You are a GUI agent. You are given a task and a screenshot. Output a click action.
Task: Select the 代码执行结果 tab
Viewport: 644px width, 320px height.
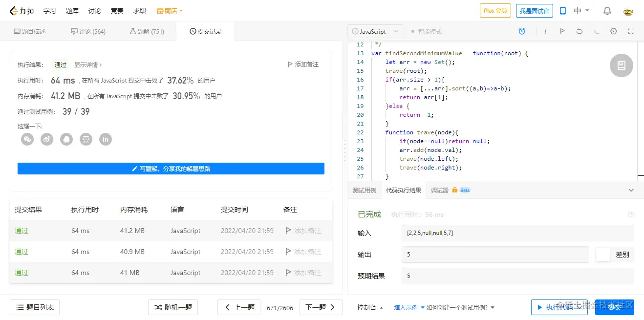[404, 190]
